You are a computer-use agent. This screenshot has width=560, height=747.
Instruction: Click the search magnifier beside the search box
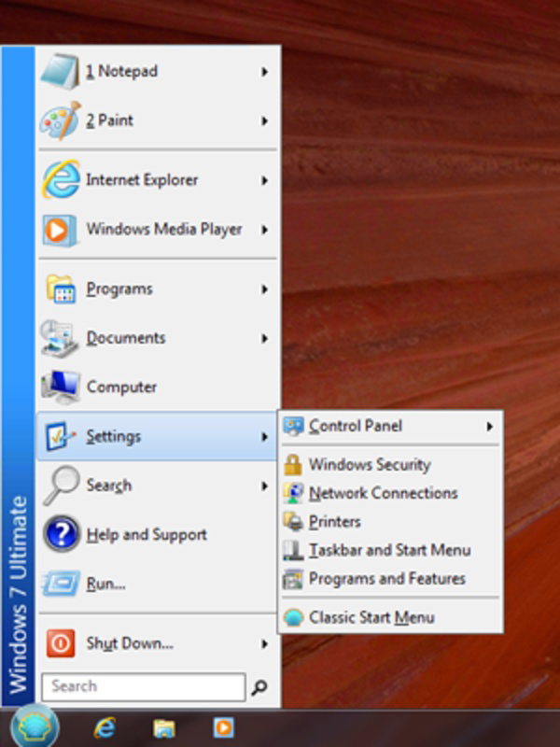coord(259,686)
